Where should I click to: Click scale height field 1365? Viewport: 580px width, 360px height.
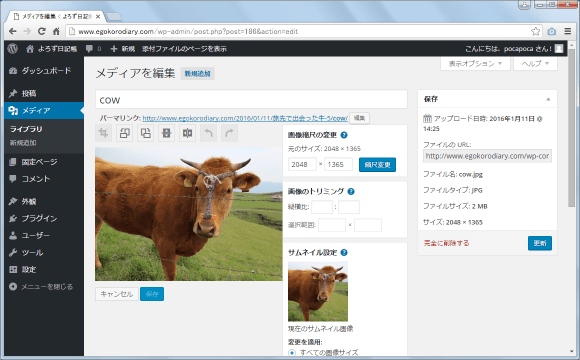[x=338, y=164]
